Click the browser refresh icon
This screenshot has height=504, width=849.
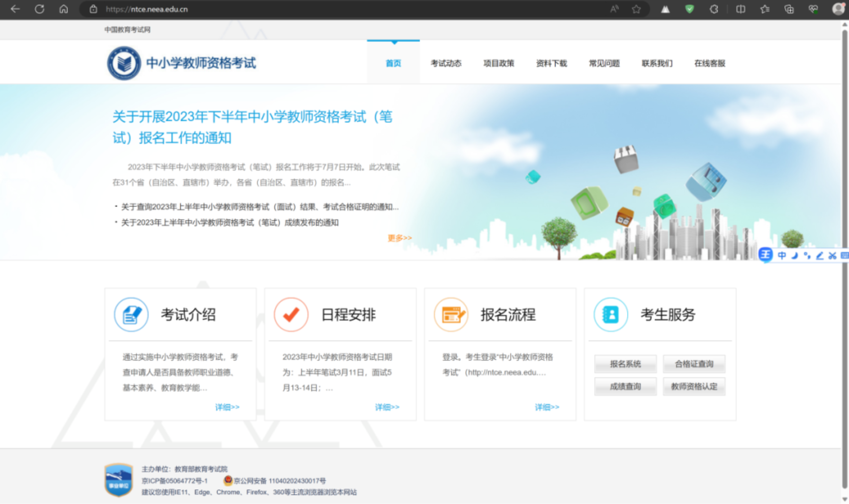point(39,9)
